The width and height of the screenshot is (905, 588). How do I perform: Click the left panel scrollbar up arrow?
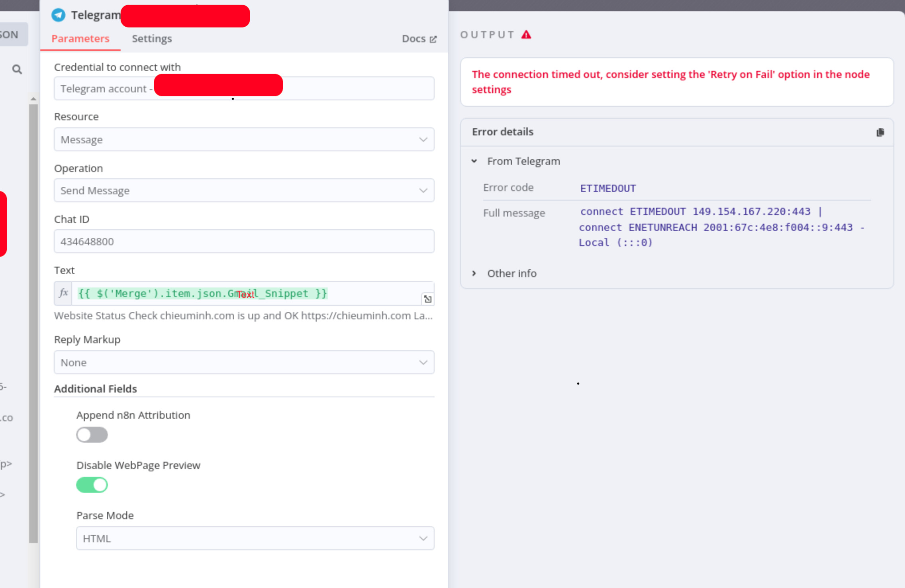point(33,98)
